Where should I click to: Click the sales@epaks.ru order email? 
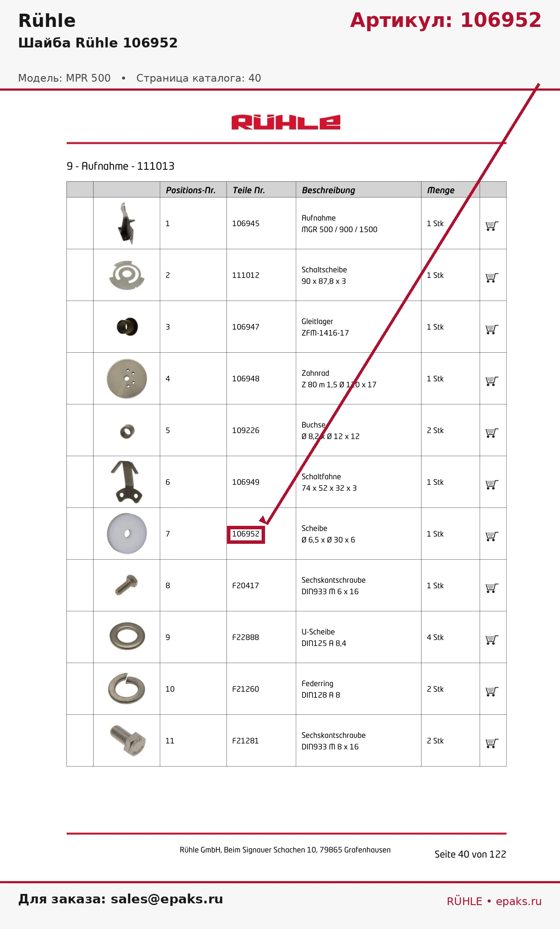coord(167,899)
